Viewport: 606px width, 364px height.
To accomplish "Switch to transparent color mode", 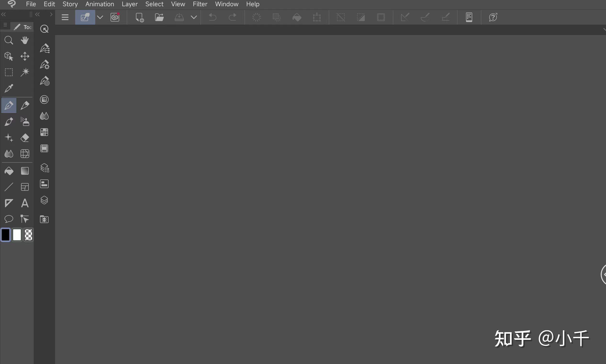I will (x=28, y=235).
